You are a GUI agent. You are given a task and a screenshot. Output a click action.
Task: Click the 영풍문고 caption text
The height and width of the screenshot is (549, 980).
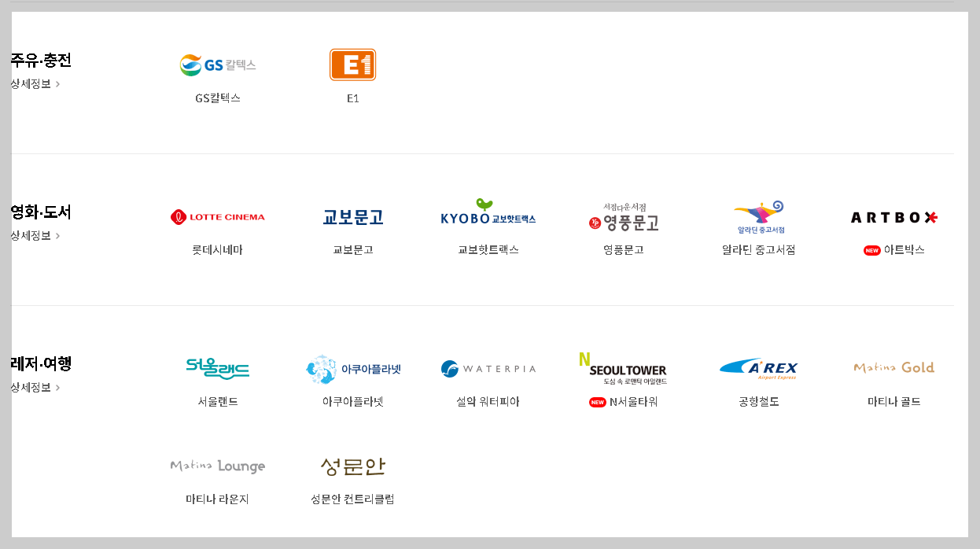624,250
